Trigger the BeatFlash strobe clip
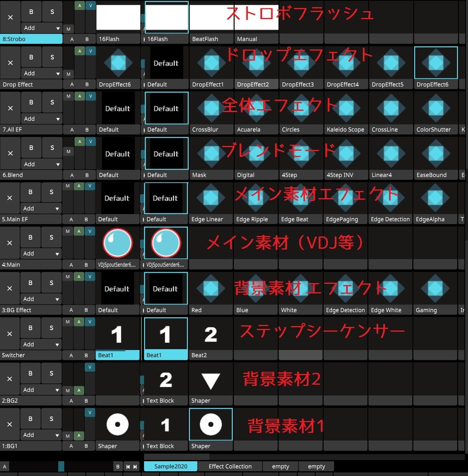The width and height of the screenshot is (468, 476). pyautogui.click(x=211, y=17)
